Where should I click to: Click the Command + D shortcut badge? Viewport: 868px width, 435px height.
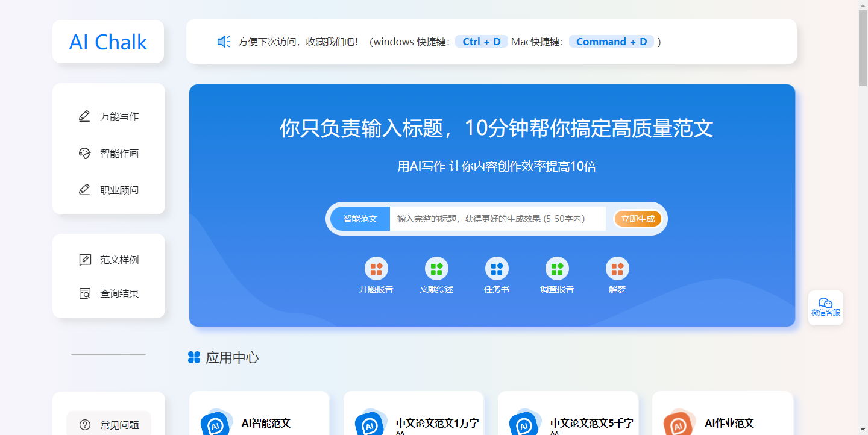611,42
